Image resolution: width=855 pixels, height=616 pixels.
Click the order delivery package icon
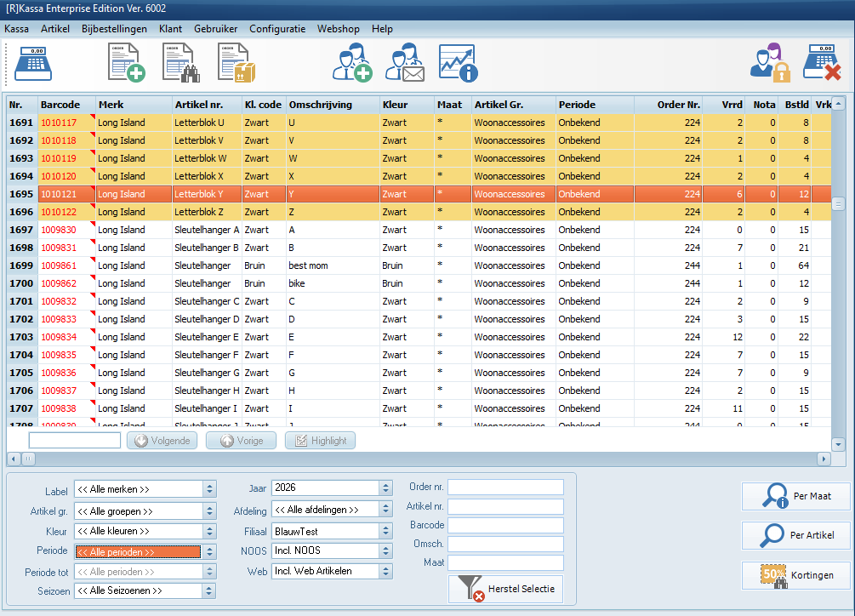click(x=236, y=64)
